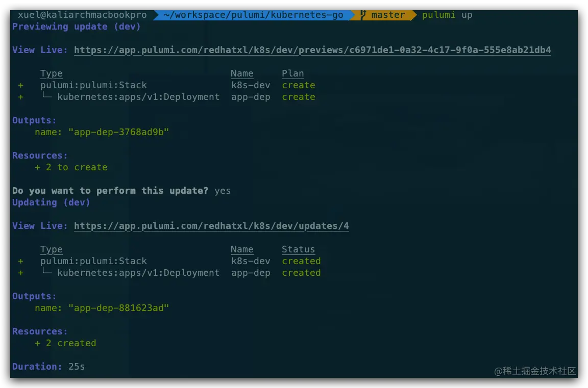Click 'created' status for k8s-dev stack

(301, 261)
